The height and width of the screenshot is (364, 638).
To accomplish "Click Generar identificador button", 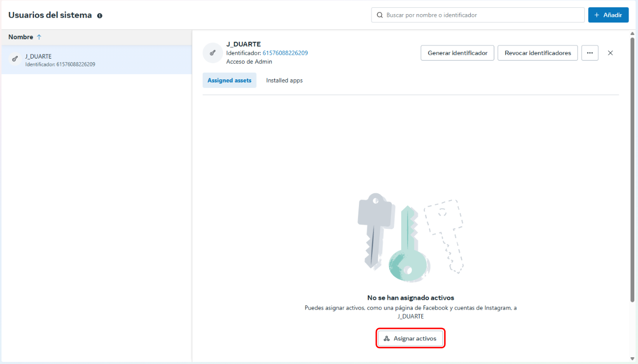I will click(x=457, y=53).
